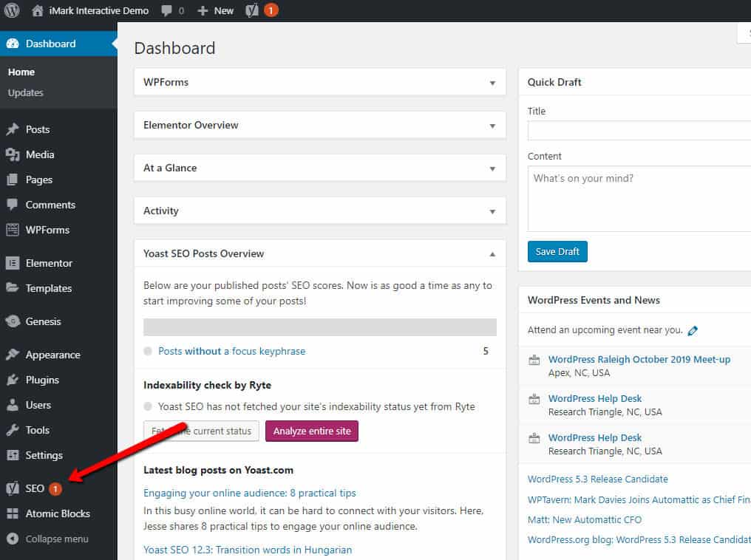Open the WordPress Help Desk event above WordPress 5.3 Release Candidate
Viewport: 751px width, 560px height.
pos(595,437)
